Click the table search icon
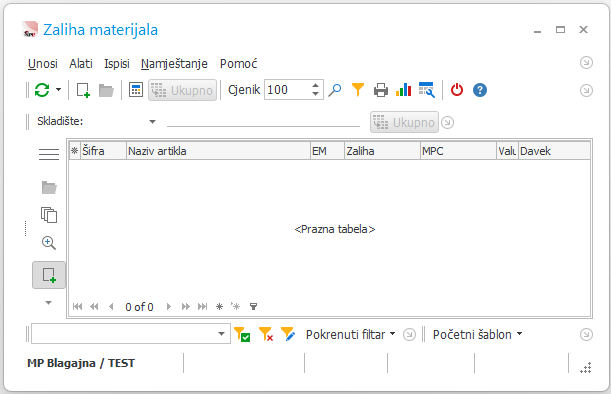 click(x=427, y=90)
